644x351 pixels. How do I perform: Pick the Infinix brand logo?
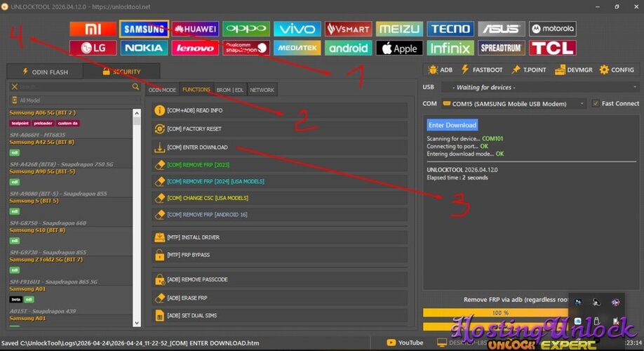click(x=450, y=48)
